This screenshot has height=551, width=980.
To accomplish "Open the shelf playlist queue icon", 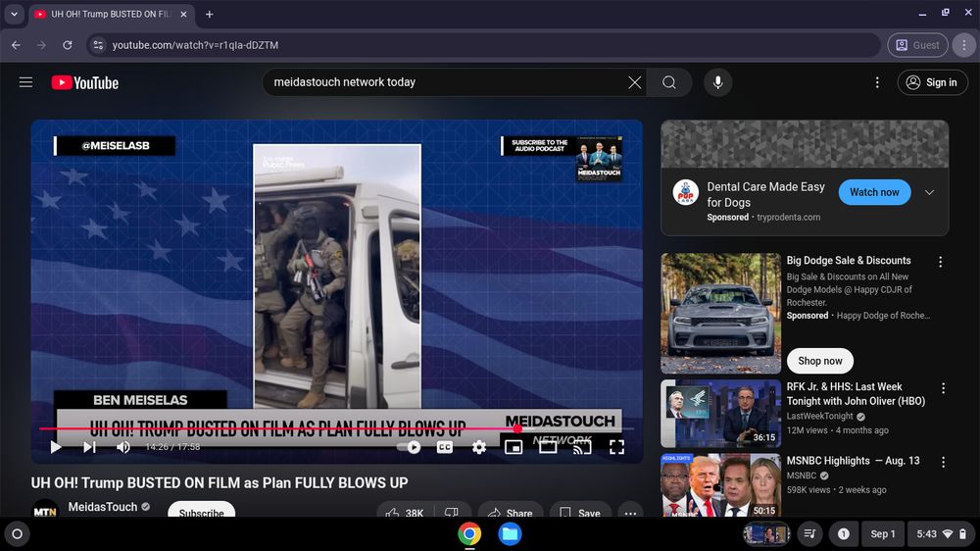I will (810, 534).
